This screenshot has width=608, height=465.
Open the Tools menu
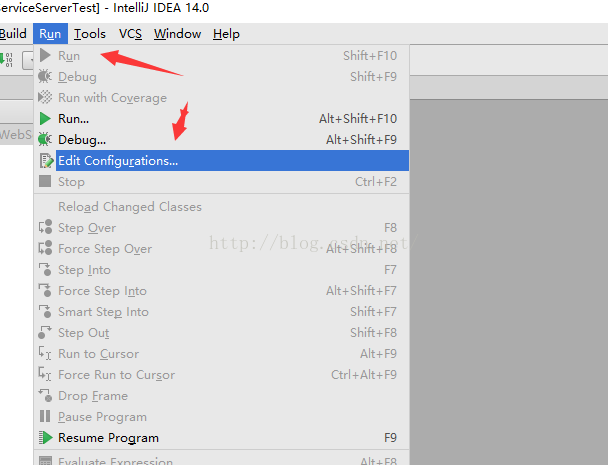[x=90, y=34]
